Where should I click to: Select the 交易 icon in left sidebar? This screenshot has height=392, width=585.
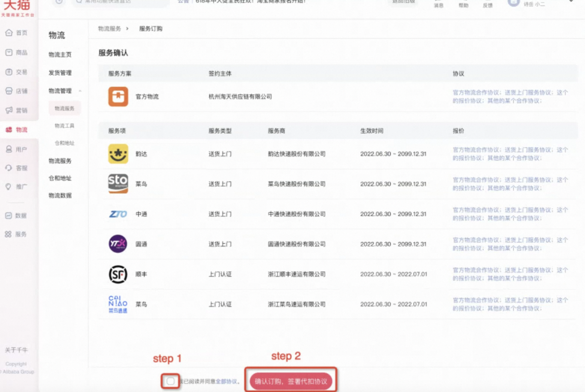tap(9, 72)
